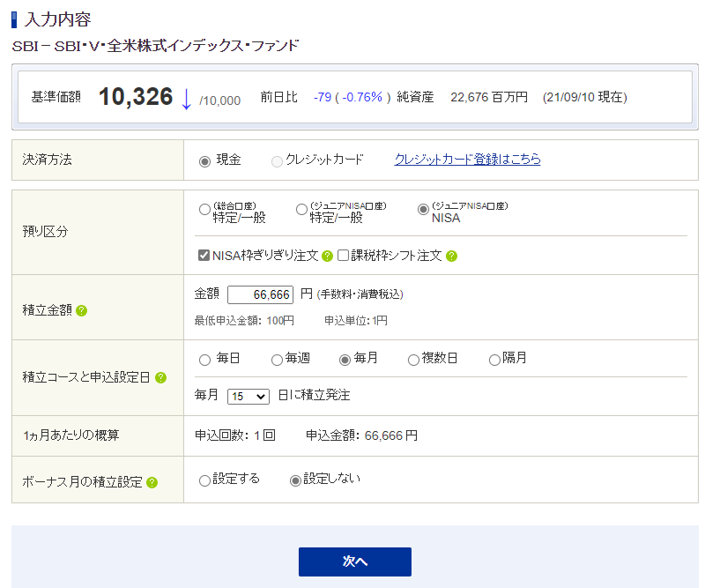The width and height of the screenshot is (713, 588).
Task: Select 現金 payment method
Action: 204,161
